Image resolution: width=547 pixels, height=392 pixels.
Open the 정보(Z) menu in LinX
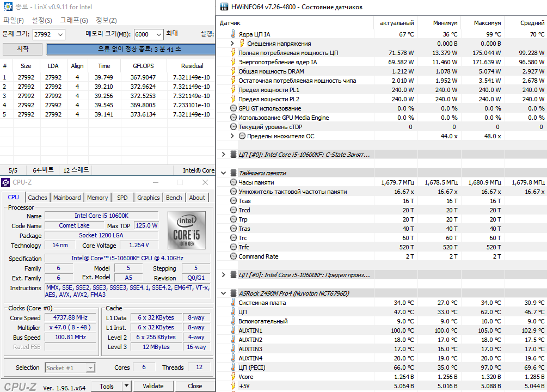coord(106,20)
